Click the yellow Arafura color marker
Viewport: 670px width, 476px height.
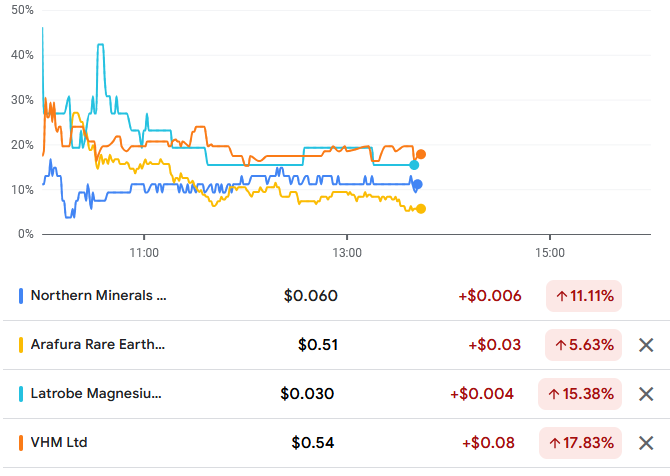coord(22,345)
